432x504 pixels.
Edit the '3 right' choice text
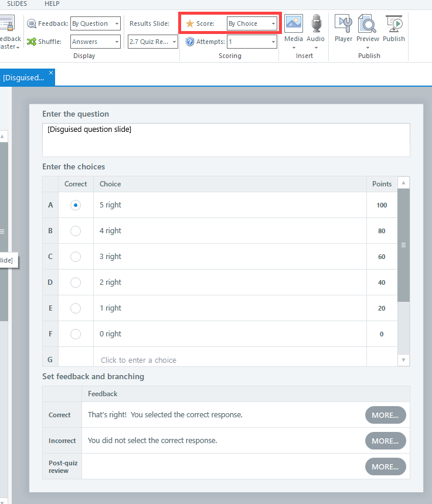110,256
